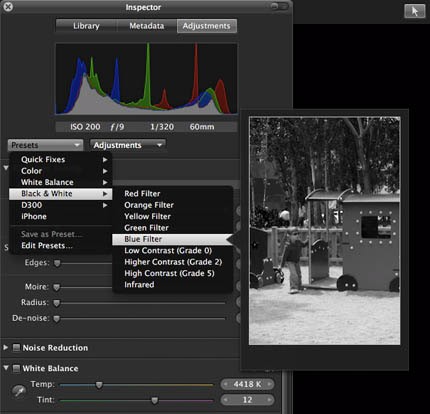430x414 pixels.
Task: Switch to the Library tab
Action: point(86,26)
